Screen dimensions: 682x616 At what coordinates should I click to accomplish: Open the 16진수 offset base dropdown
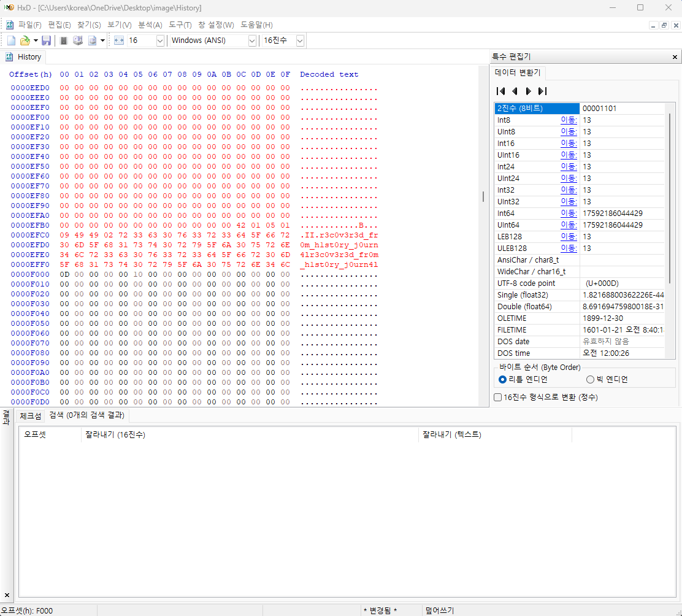300,40
